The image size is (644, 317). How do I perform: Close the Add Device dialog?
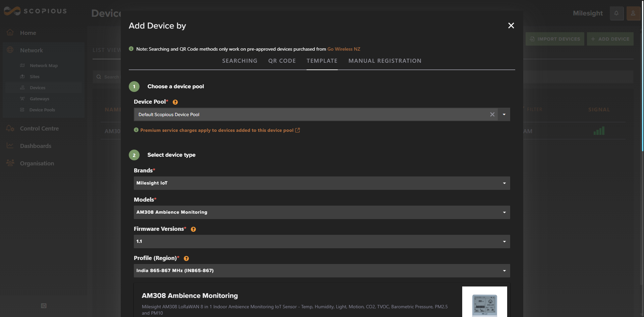(x=511, y=25)
